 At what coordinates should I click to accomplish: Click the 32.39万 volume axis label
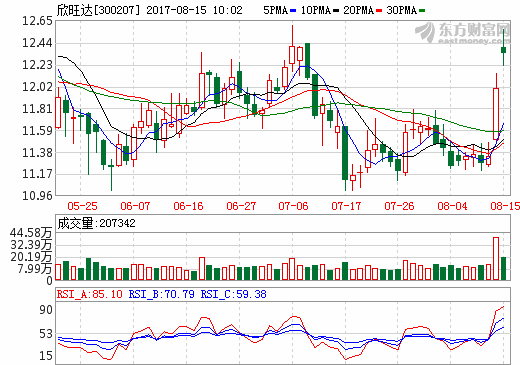(31, 245)
